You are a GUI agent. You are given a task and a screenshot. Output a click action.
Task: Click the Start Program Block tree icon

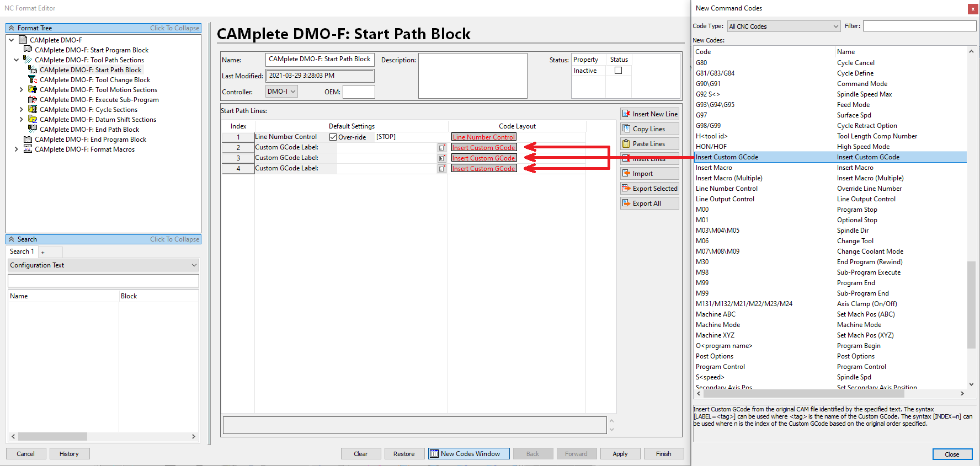[28, 50]
